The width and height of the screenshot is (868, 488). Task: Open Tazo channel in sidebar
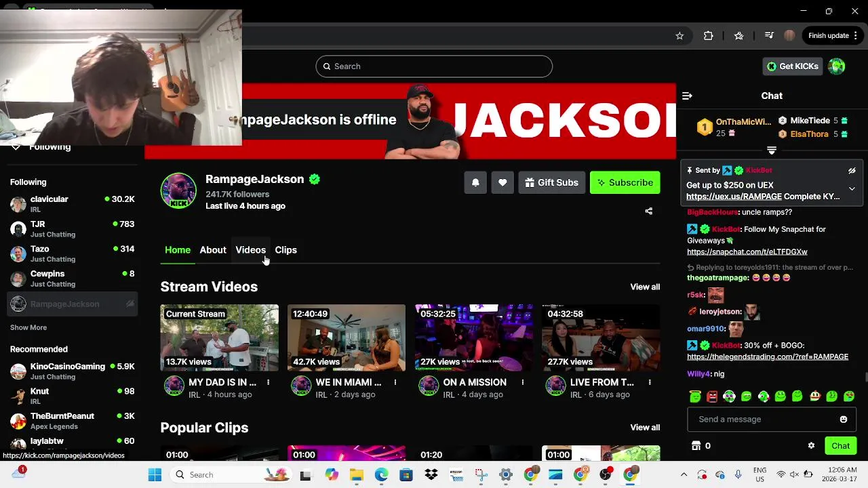(x=72, y=254)
